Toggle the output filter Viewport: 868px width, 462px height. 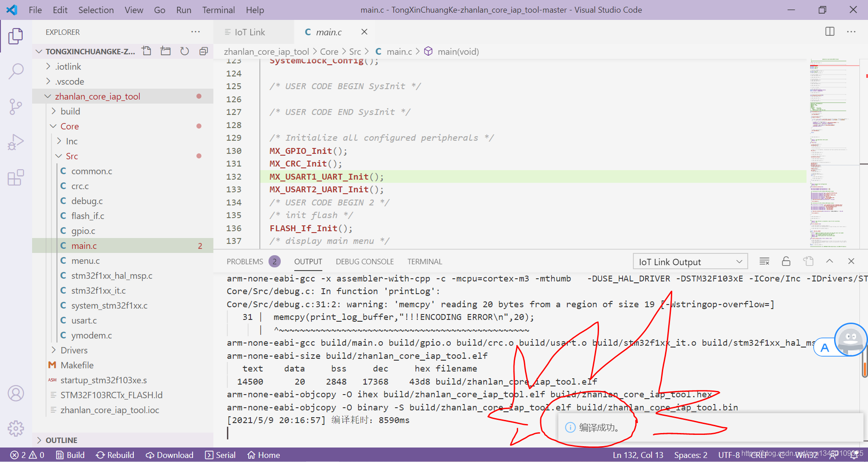pyautogui.click(x=764, y=261)
